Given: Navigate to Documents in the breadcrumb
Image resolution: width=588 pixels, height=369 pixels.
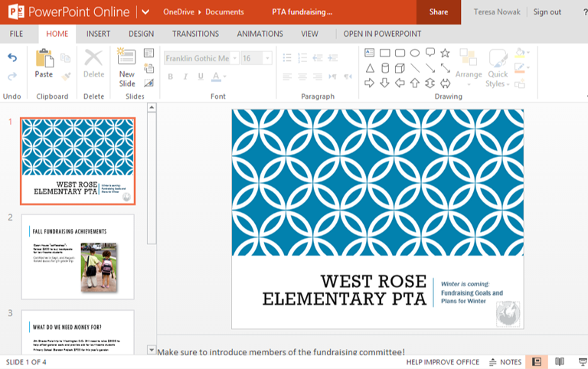Looking at the screenshot, I should click(226, 12).
